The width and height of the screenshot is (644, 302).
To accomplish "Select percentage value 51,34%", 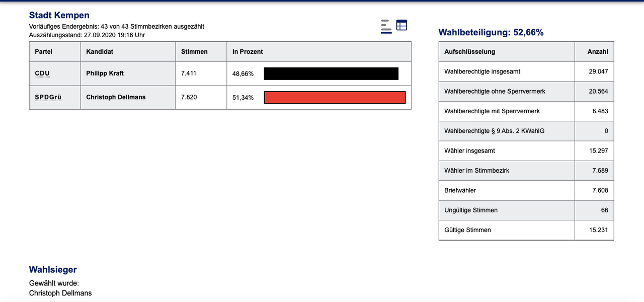I will coord(243,98).
